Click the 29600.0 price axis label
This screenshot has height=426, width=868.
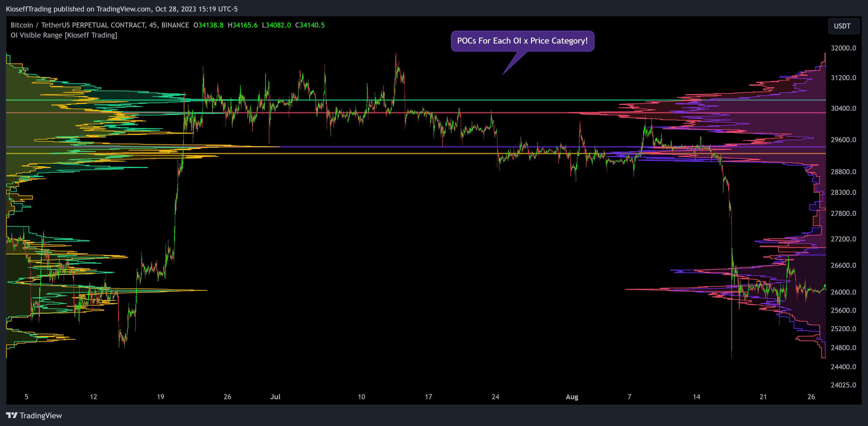pyautogui.click(x=843, y=140)
